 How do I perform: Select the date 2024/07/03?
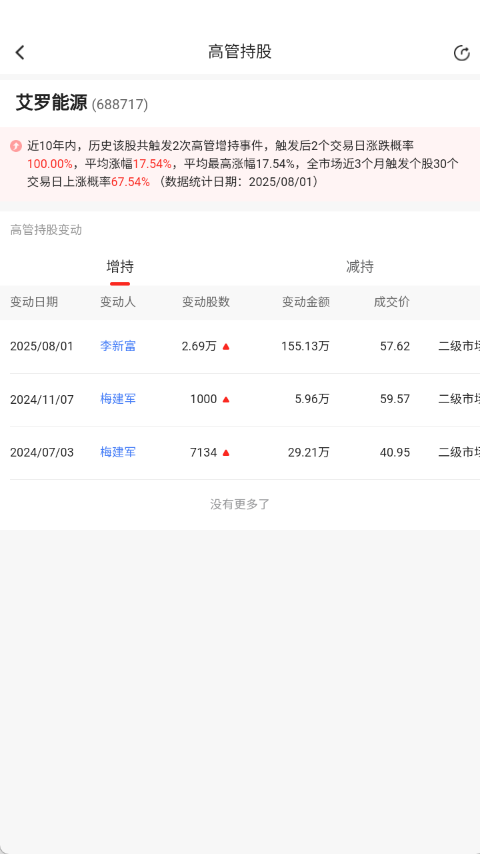[41, 453]
